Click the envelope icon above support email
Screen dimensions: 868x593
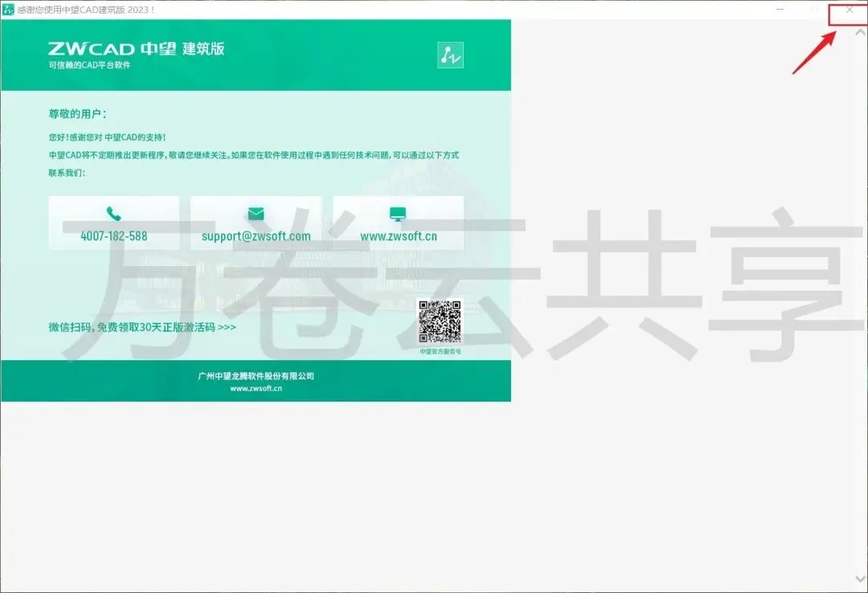coord(256,214)
